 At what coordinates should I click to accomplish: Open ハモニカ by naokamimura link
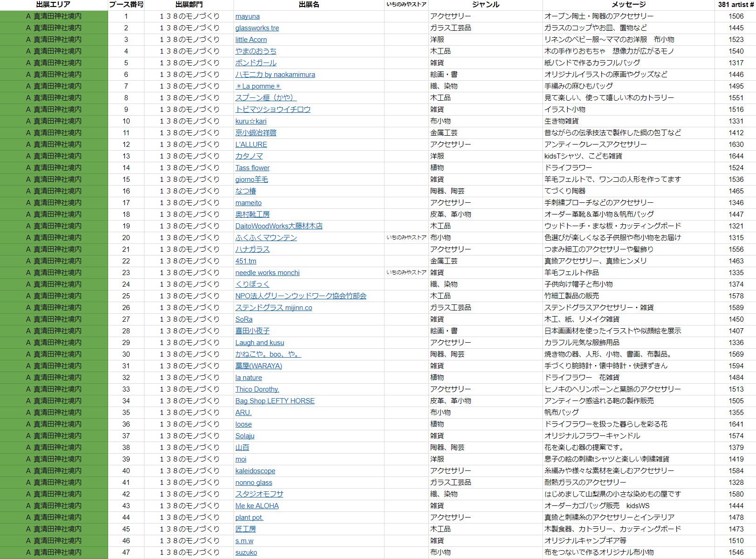coord(275,75)
